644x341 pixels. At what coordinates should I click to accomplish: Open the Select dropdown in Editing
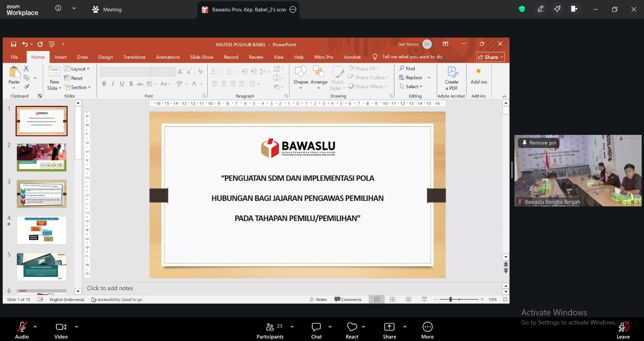(411, 87)
